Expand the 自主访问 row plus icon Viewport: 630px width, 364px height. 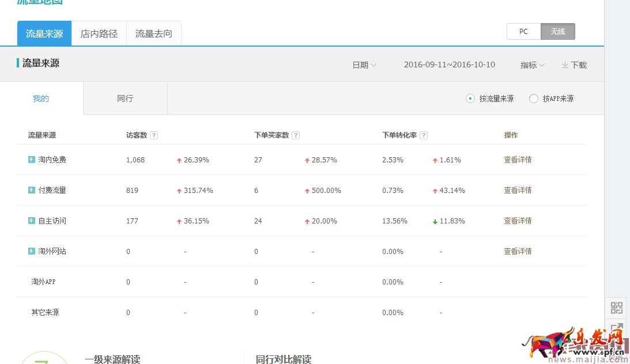tap(32, 221)
